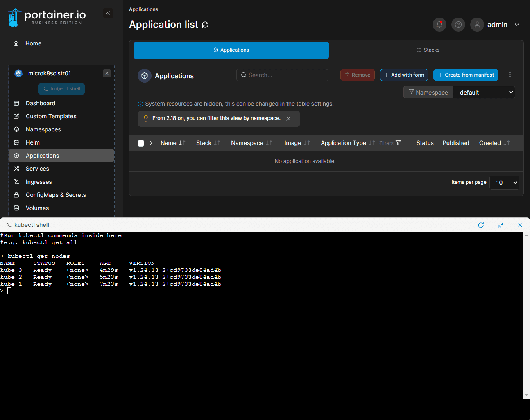Open the help question mark icon
The image size is (530, 420).
pyautogui.click(x=458, y=25)
